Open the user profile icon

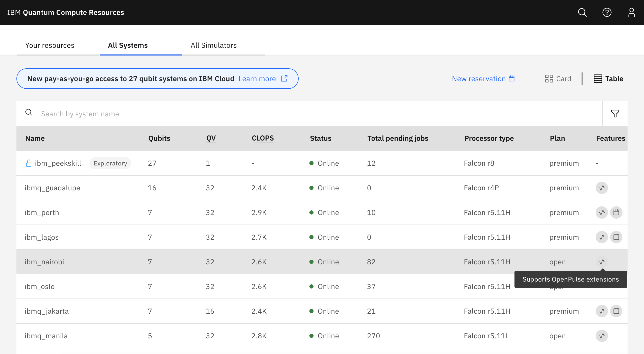(x=632, y=12)
